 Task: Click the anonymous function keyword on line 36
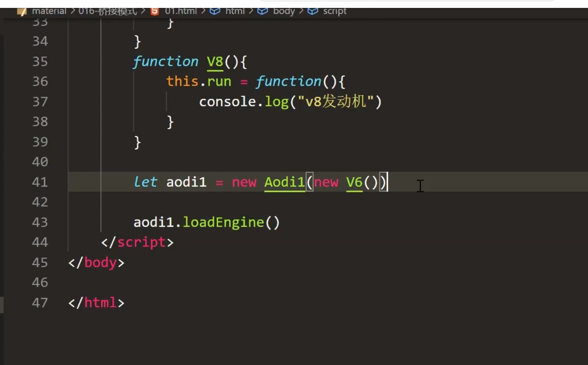(x=288, y=81)
